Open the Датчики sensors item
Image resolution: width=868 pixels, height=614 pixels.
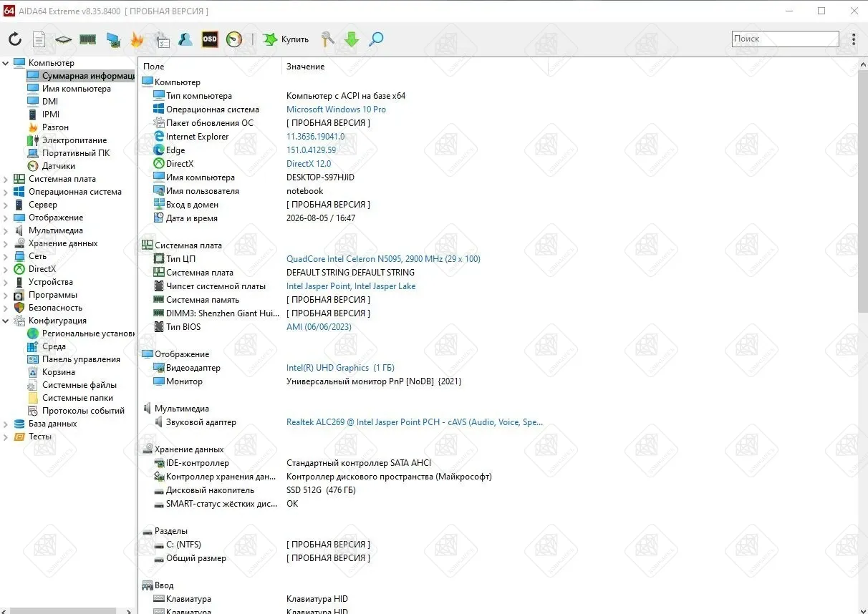coord(59,166)
